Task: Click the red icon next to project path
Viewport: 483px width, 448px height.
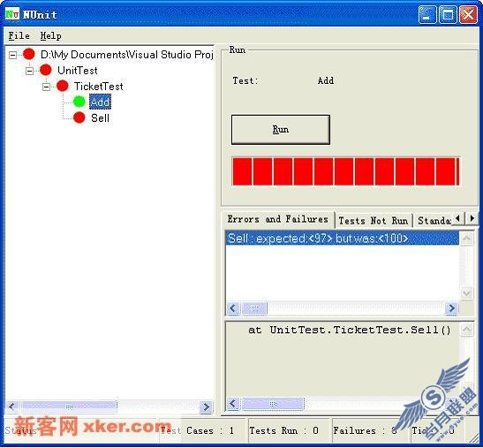Action: [29, 54]
